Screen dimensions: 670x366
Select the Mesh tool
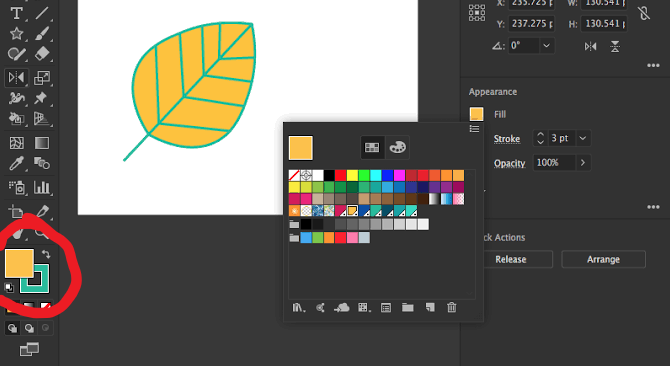pyautogui.click(x=16, y=143)
